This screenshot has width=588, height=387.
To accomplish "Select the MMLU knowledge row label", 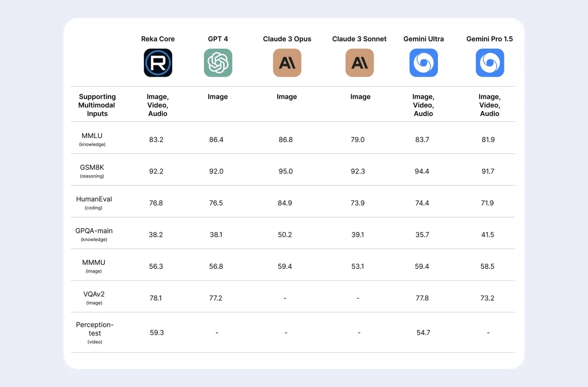I will [92, 139].
